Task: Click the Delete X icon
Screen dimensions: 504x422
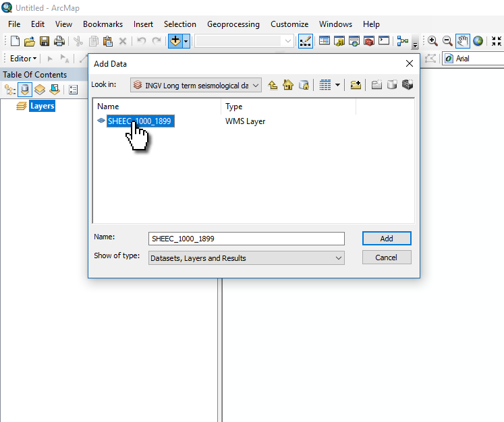Action: 123,41
